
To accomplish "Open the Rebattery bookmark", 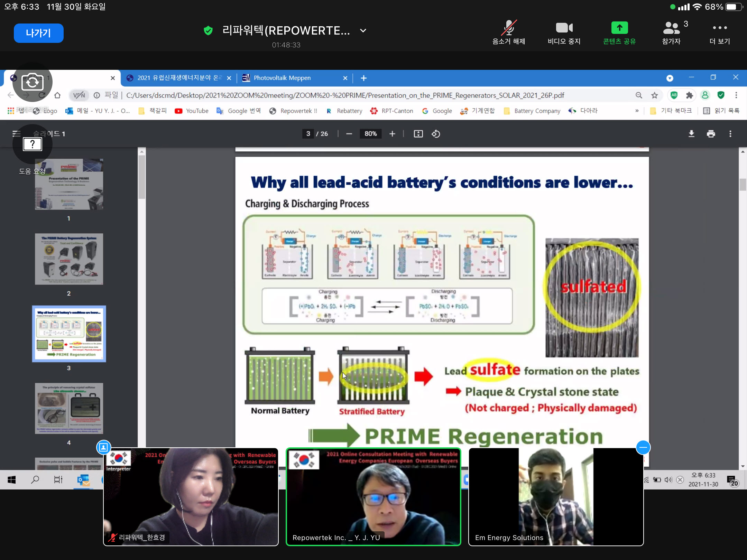I will (x=344, y=111).
